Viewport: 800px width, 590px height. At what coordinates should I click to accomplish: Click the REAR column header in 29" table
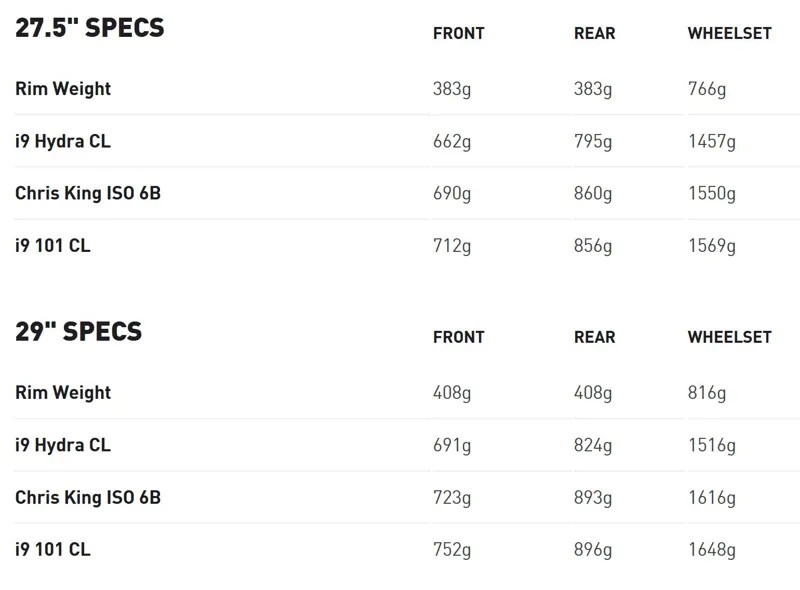click(x=594, y=338)
